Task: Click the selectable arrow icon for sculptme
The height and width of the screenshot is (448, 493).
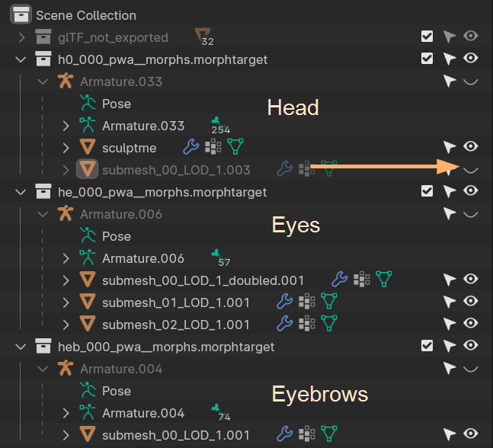Action: tap(450, 147)
